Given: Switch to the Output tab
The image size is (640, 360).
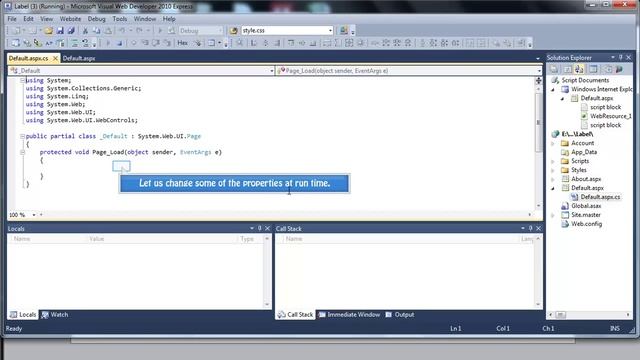Looking at the screenshot, I should click(x=400, y=315).
